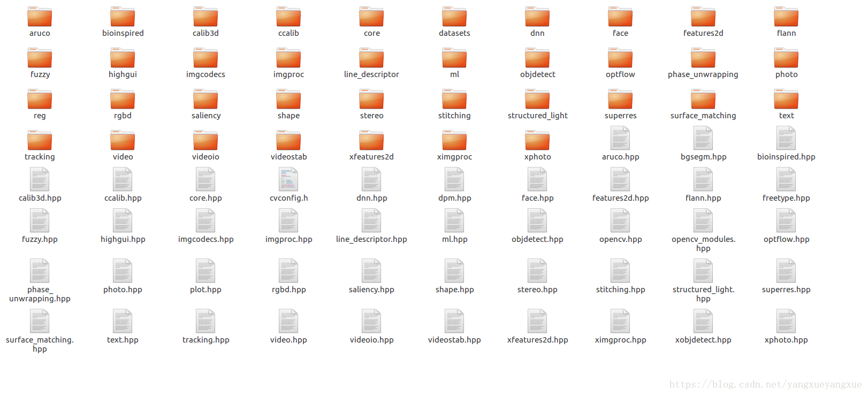
Task: Click the stitching.hpp file name
Action: click(620, 290)
